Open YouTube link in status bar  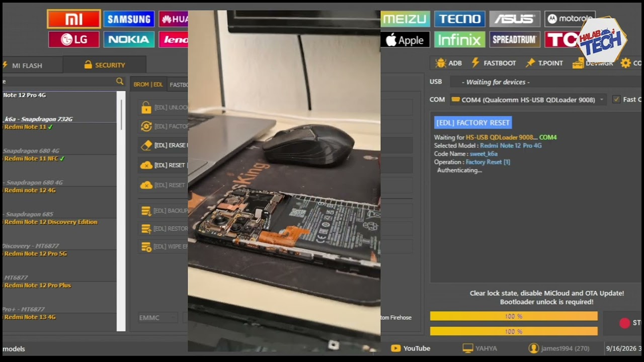pyautogui.click(x=411, y=348)
